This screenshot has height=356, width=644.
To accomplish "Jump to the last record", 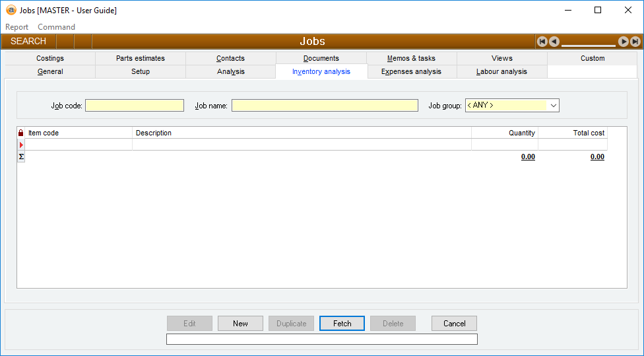I will click(635, 42).
